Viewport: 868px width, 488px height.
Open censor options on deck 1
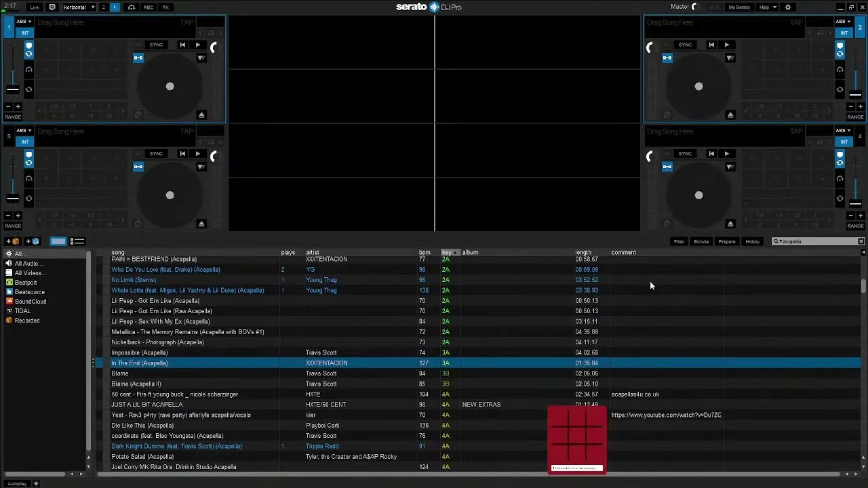click(x=201, y=58)
